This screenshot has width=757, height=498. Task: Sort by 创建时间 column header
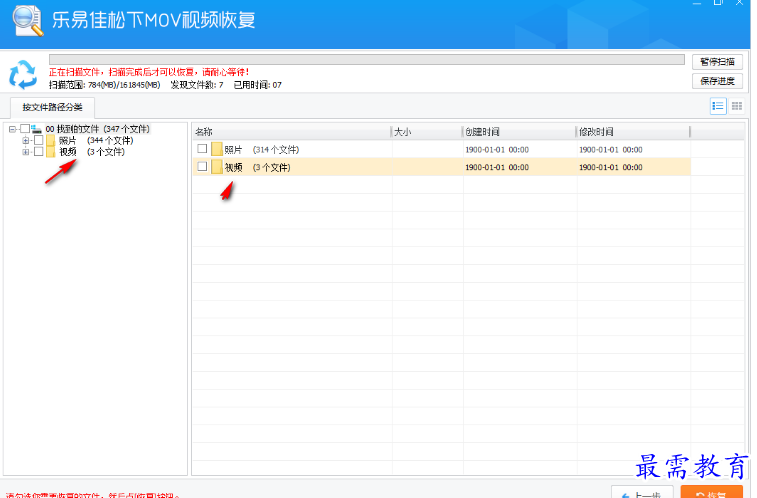tap(517, 131)
